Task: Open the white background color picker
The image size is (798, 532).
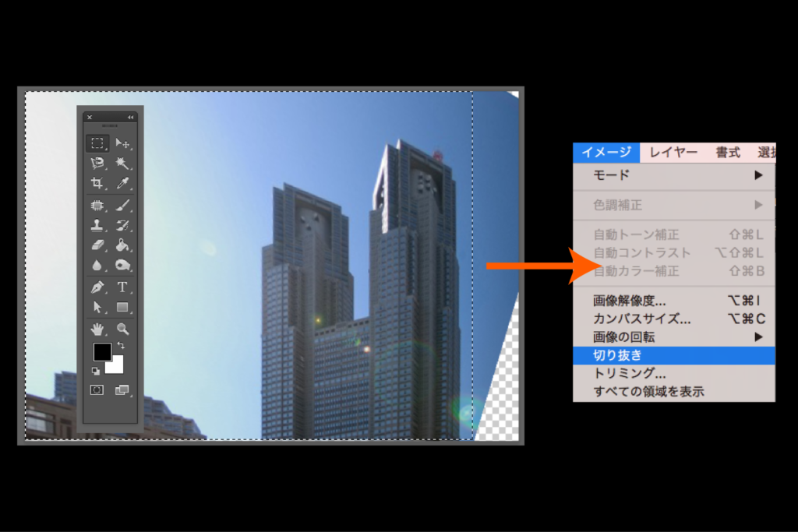Action: (118, 365)
